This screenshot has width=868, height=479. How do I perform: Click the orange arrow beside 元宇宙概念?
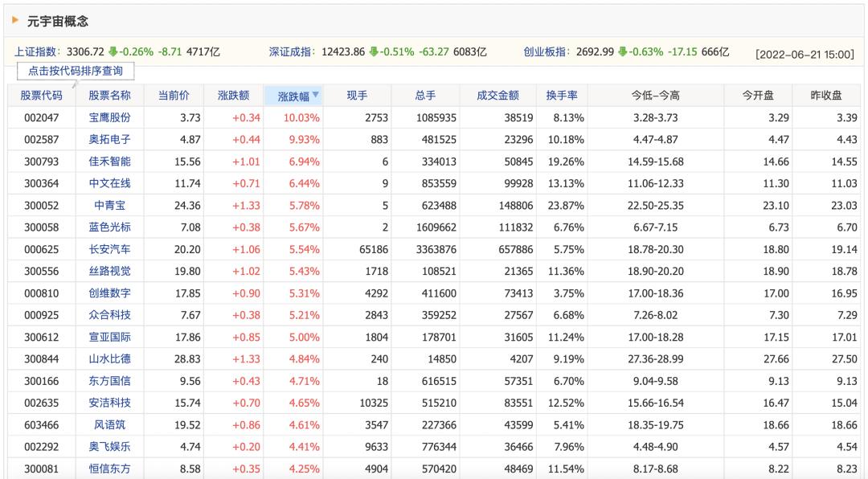(15, 20)
